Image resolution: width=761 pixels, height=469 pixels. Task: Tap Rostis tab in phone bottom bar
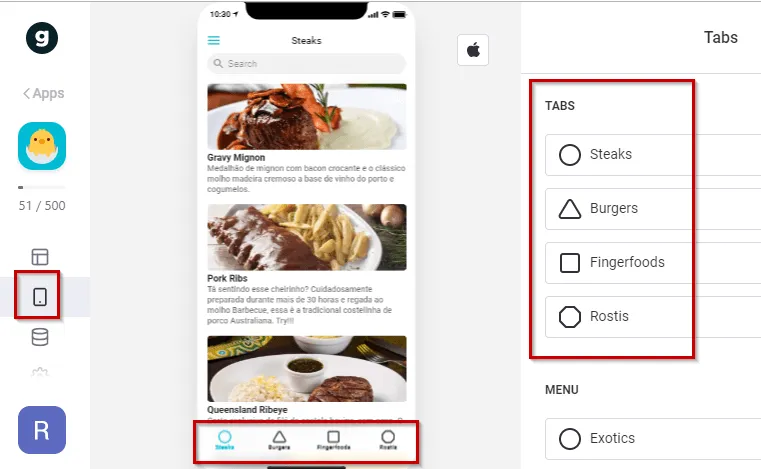point(388,440)
